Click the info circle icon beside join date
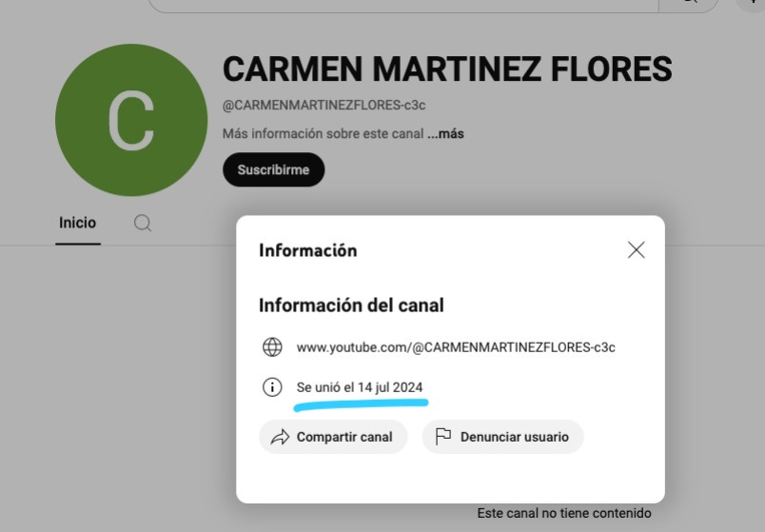The width and height of the screenshot is (765, 532). coord(272,387)
